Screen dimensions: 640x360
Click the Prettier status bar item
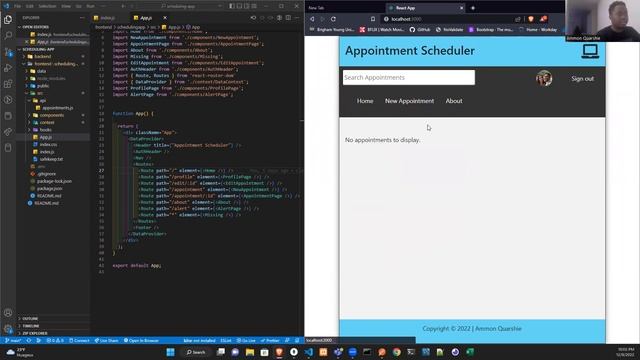click(x=270, y=340)
